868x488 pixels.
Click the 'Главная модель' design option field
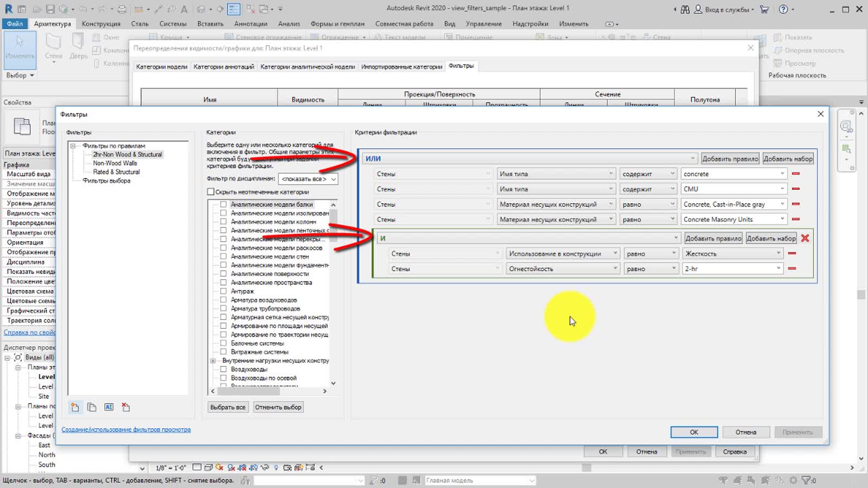(x=480, y=480)
